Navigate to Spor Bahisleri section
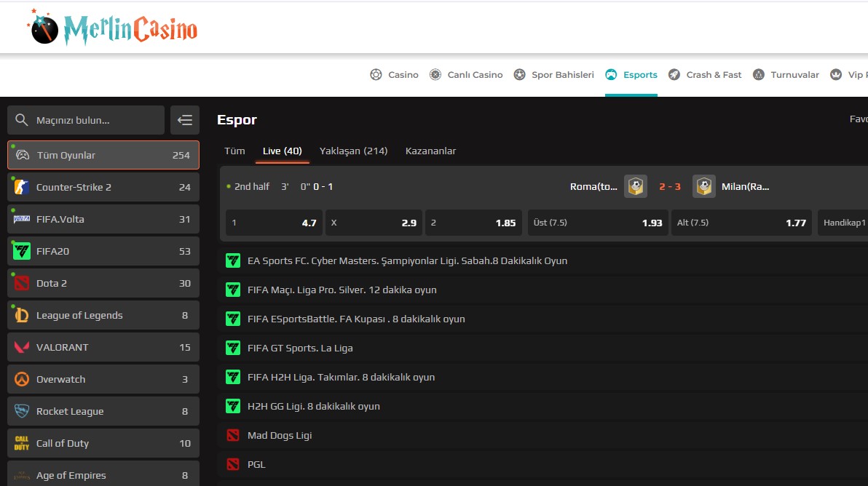Viewport: 868px width, 486px height. click(553, 74)
